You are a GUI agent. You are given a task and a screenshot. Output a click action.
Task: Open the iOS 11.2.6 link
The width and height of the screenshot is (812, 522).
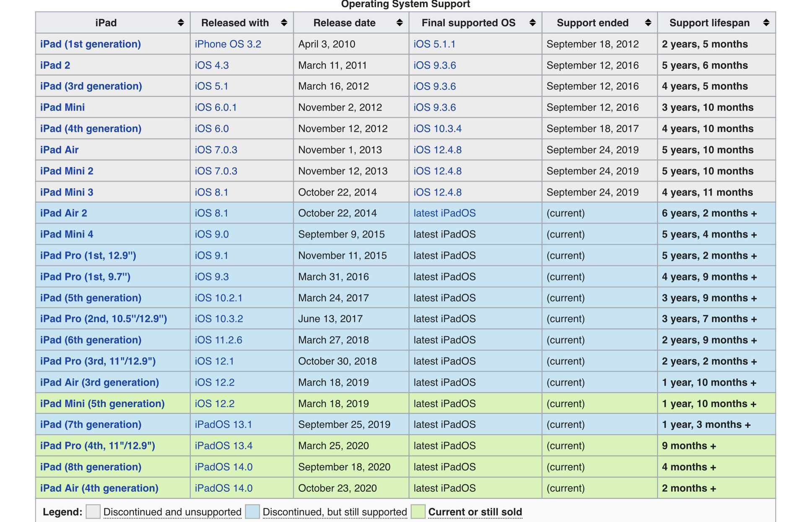[x=218, y=340]
